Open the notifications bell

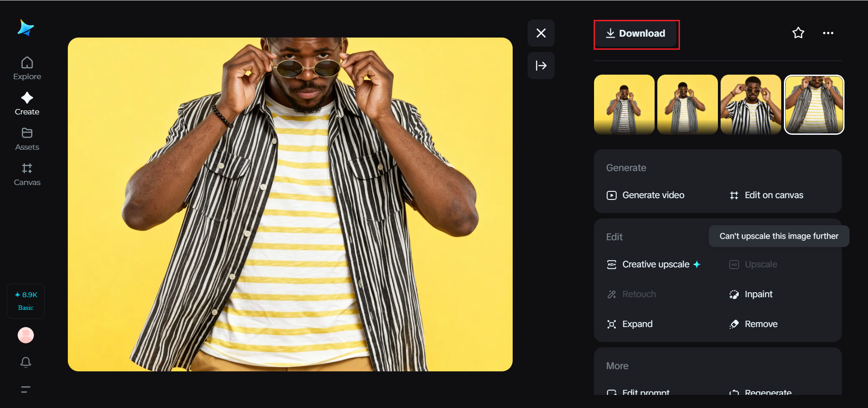click(26, 362)
